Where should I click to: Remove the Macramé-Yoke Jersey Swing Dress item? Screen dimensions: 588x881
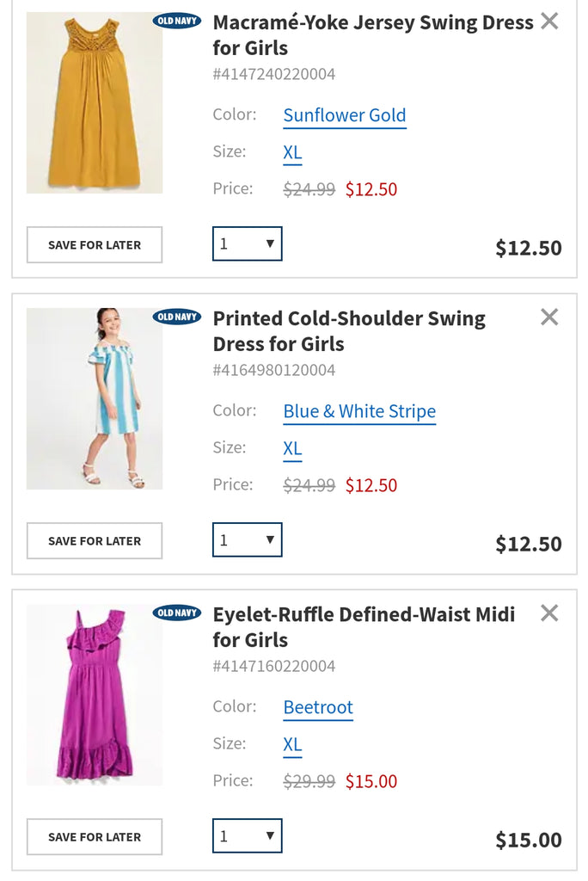[x=549, y=22]
